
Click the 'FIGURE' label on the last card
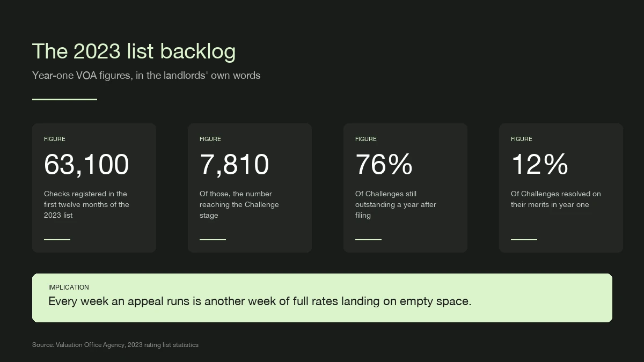coord(522,139)
